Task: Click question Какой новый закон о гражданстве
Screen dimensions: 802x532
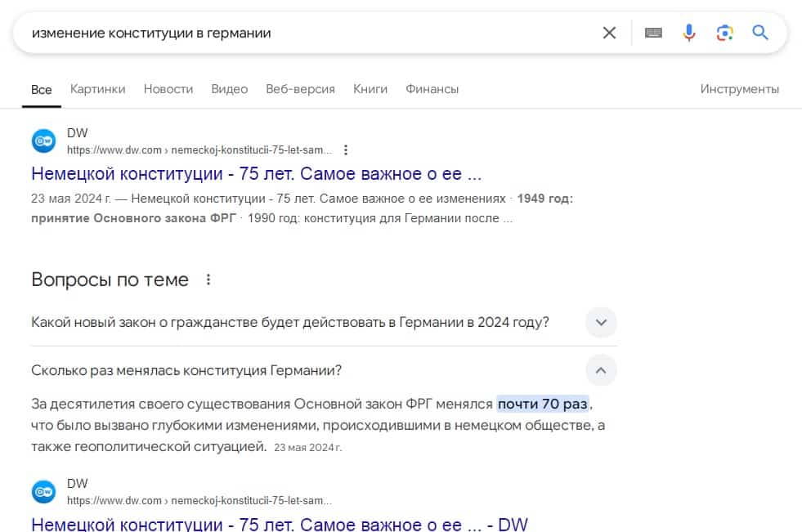Action: click(290, 323)
